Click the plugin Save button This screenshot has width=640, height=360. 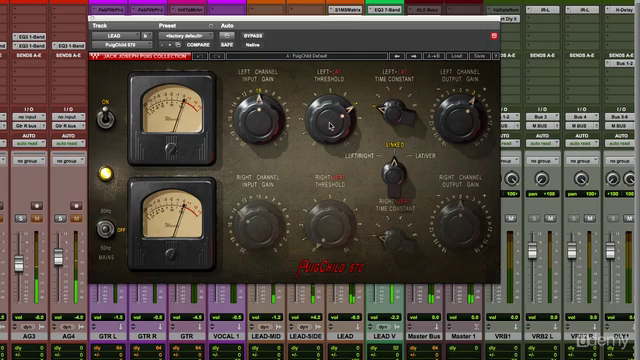click(479, 56)
